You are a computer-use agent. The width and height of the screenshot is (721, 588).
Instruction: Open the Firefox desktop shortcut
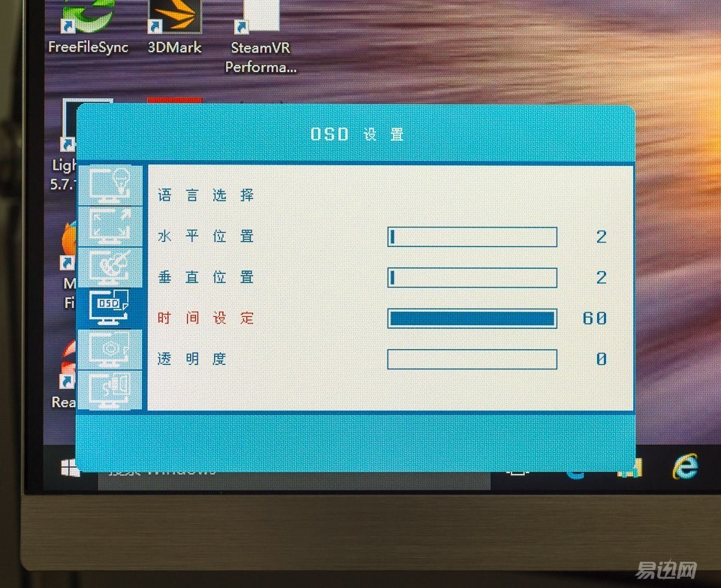pos(69,264)
